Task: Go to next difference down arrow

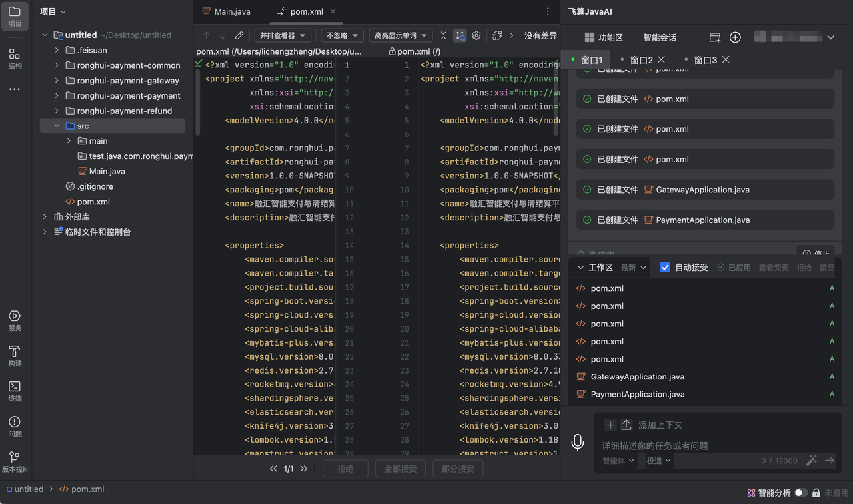Action: click(223, 35)
